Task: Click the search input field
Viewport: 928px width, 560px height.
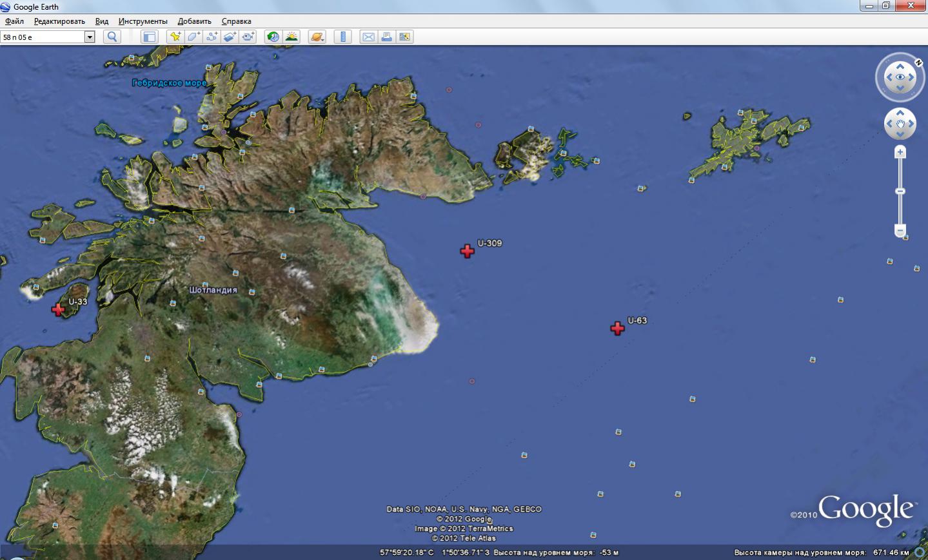Action: point(43,37)
